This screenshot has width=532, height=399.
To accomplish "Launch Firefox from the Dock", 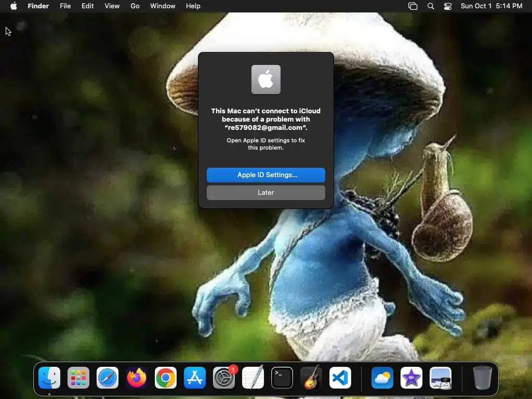I will [x=137, y=378].
